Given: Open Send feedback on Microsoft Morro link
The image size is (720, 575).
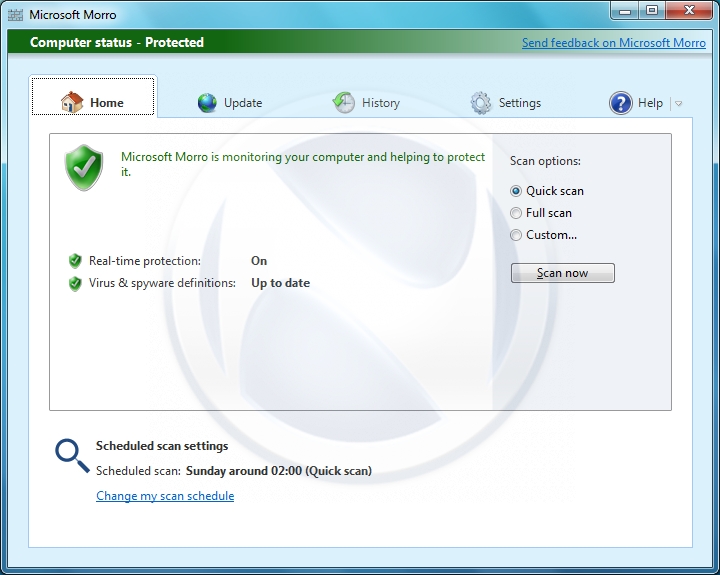Looking at the screenshot, I should coord(613,43).
